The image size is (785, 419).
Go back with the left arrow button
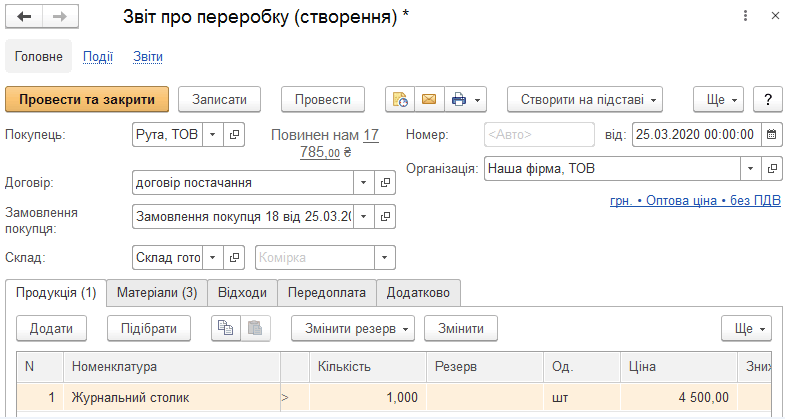(x=24, y=17)
